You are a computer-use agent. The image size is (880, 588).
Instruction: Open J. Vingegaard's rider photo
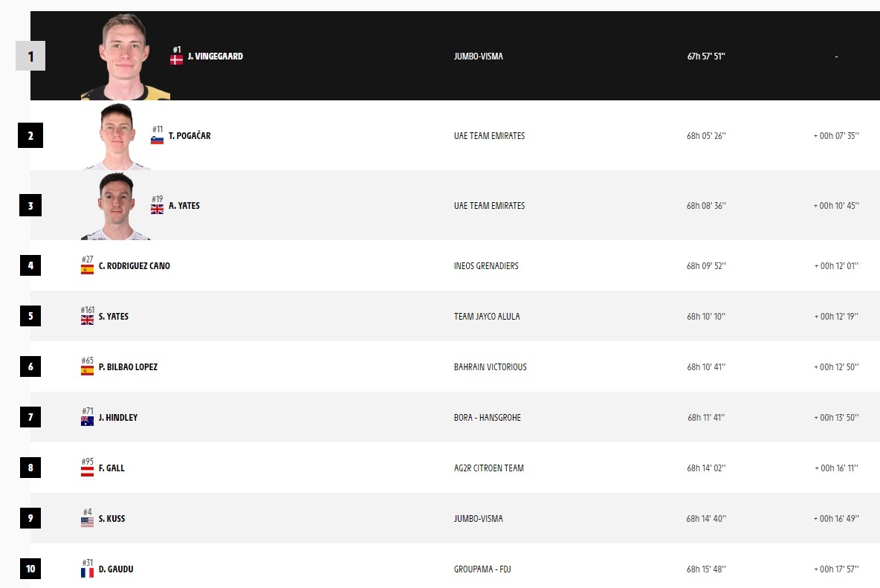point(125,58)
